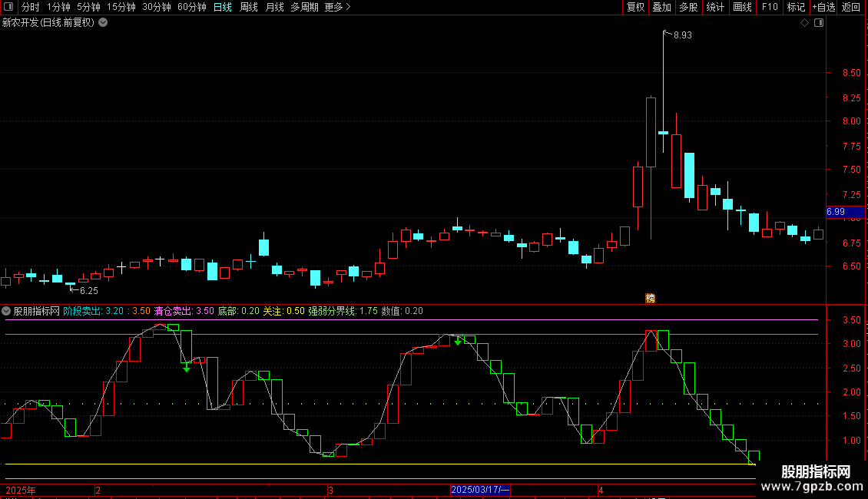868x499 pixels.
Task: Switch to 5分钟 period
Action: pyautogui.click(x=88, y=7)
